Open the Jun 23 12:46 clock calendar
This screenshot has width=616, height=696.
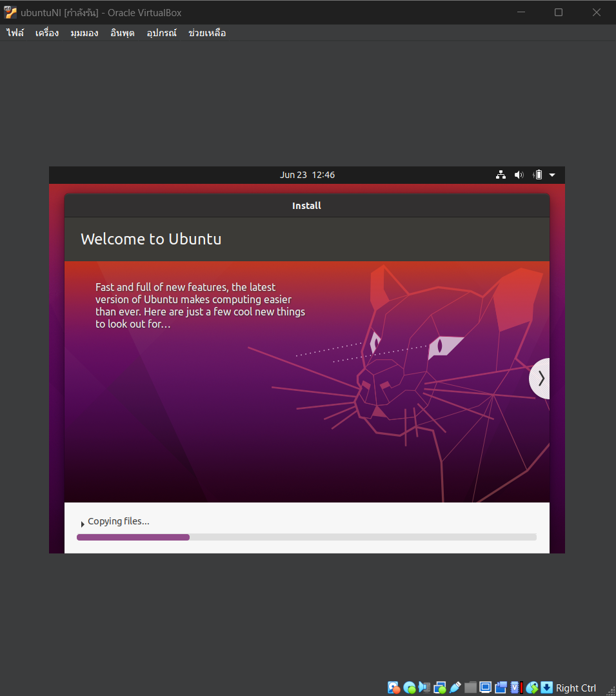click(x=307, y=175)
